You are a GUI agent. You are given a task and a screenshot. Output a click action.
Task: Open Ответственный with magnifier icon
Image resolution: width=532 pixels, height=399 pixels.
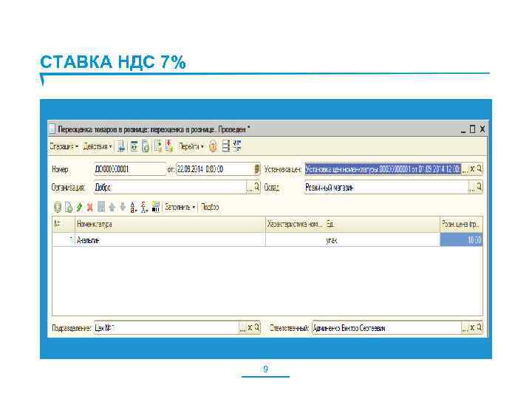480,327
